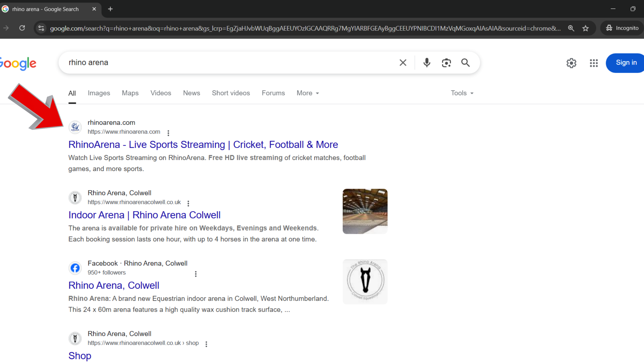Click the rhinoarenacolwell.co.uk shop URL text
This screenshot has height=362, width=644.
[x=143, y=343]
